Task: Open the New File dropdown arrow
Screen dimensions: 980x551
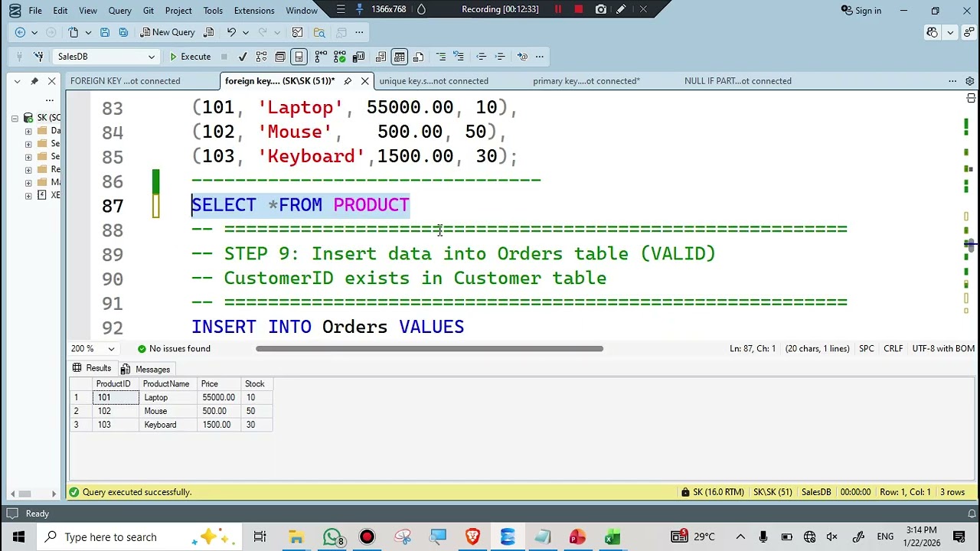Action: [87, 32]
